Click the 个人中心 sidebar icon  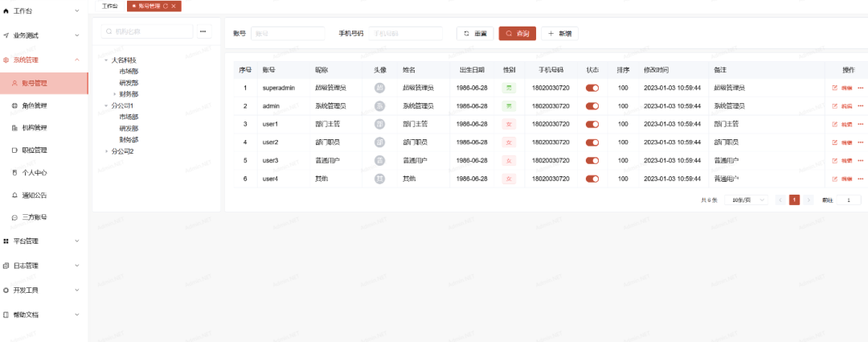tap(14, 173)
